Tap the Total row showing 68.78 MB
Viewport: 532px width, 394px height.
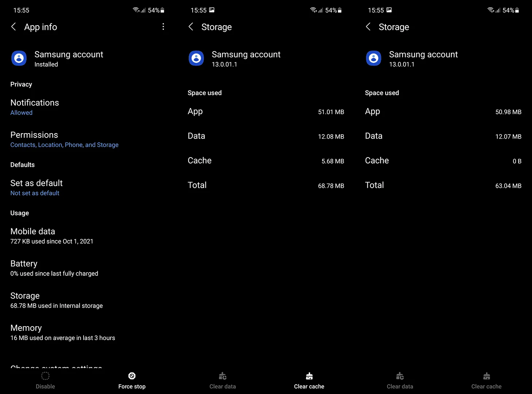266,185
